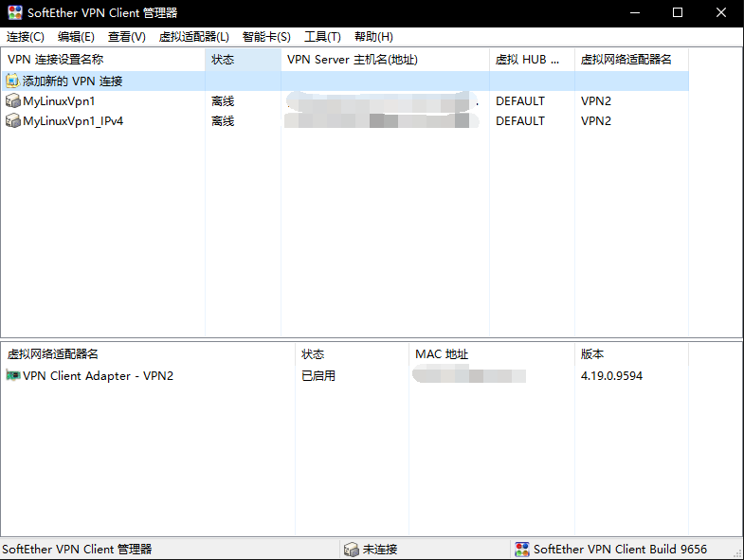Click SoftEther VPN Client Build 9656 text
This screenshot has height=560, width=744.
tap(620, 549)
